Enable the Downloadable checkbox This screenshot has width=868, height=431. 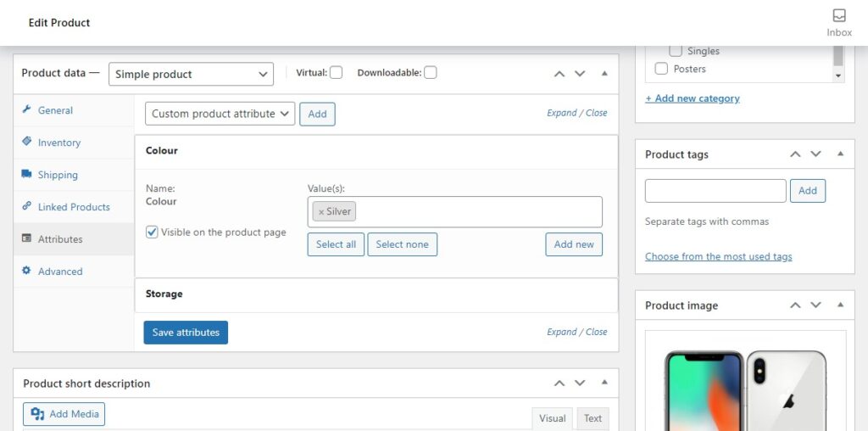coord(430,73)
